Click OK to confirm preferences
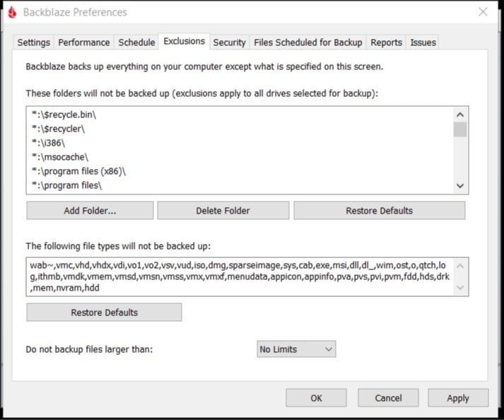This screenshot has height=420, width=504. [316, 398]
